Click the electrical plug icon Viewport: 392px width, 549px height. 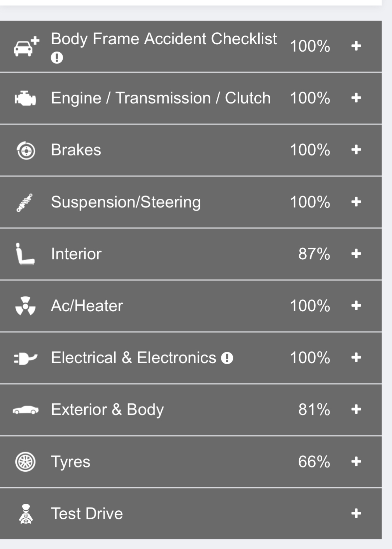(x=25, y=358)
